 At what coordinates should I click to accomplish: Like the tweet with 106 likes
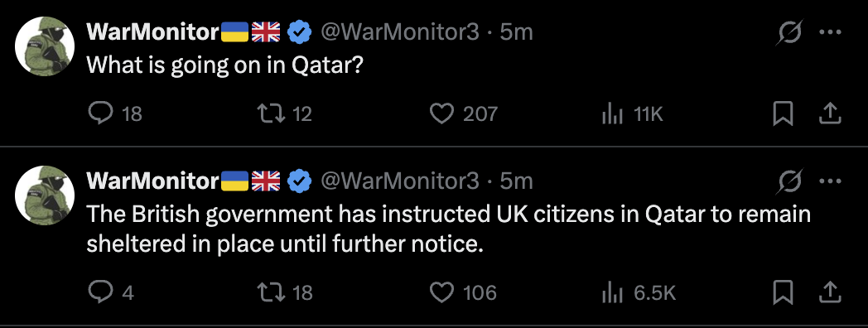point(441,292)
